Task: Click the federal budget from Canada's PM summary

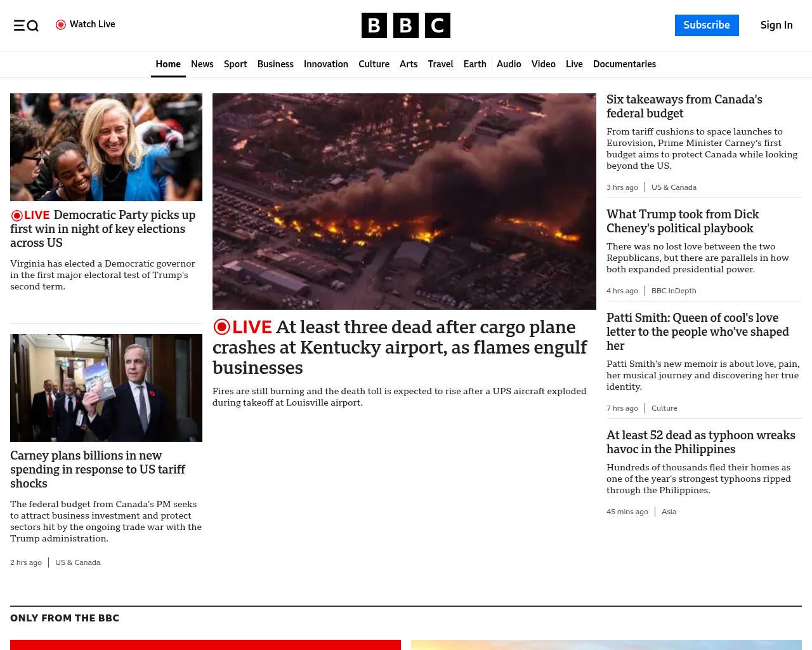Action: tap(106, 521)
